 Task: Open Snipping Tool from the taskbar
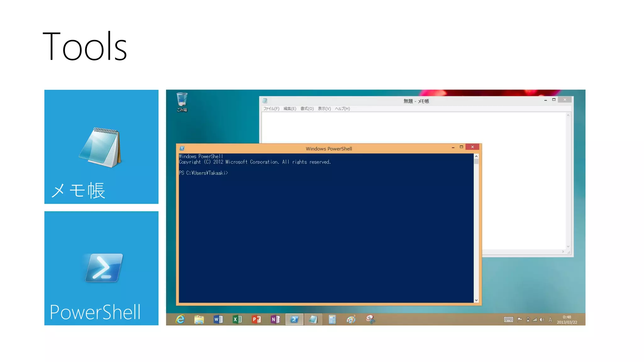[x=370, y=320]
